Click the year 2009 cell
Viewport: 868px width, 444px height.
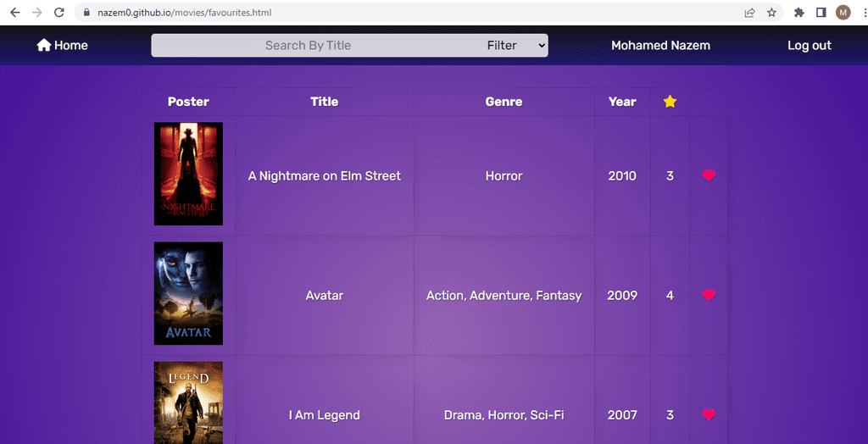[622, 296]
